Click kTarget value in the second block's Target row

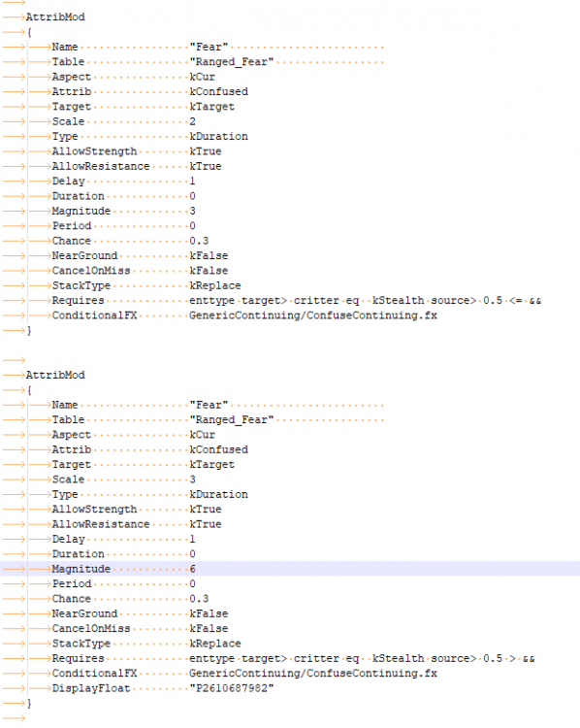[212, 465]
